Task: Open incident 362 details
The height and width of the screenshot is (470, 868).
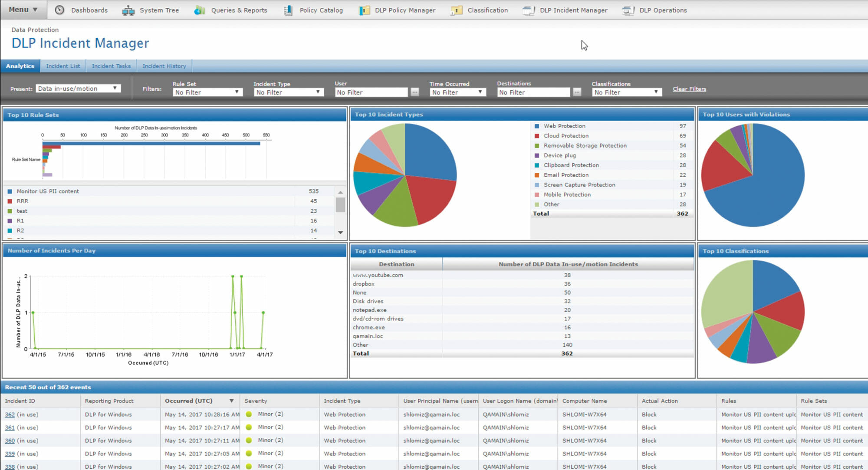Action: 10,414
